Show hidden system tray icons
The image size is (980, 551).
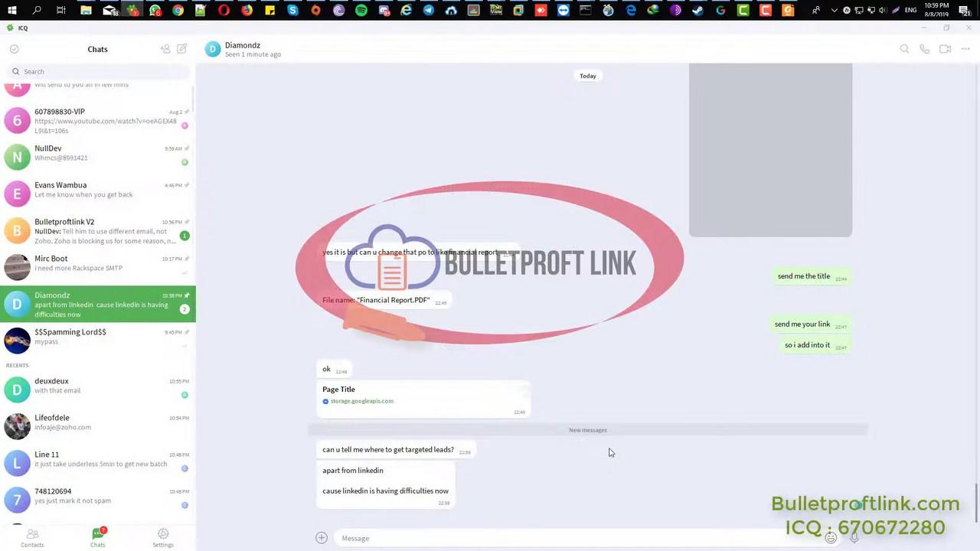point(834,10)
